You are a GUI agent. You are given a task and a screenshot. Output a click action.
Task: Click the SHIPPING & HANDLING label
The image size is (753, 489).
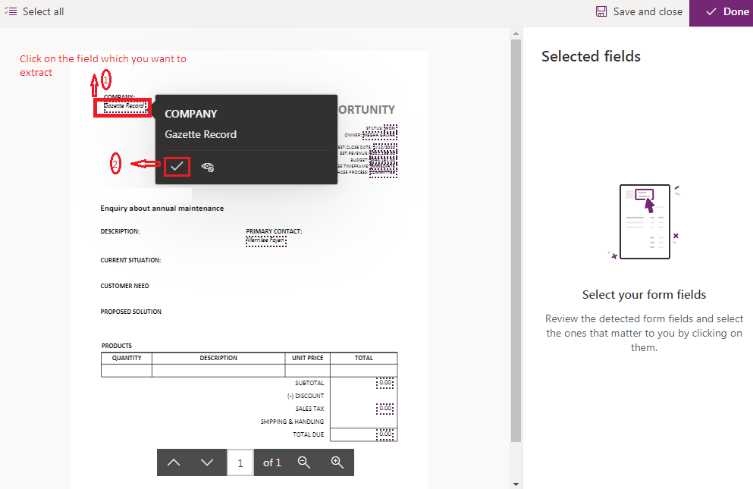click(x=292, y=422)
